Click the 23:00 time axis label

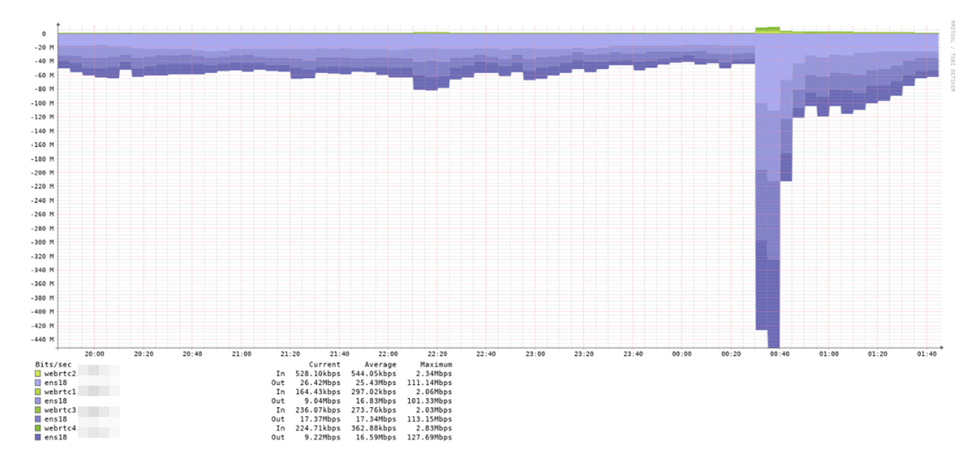536,354
